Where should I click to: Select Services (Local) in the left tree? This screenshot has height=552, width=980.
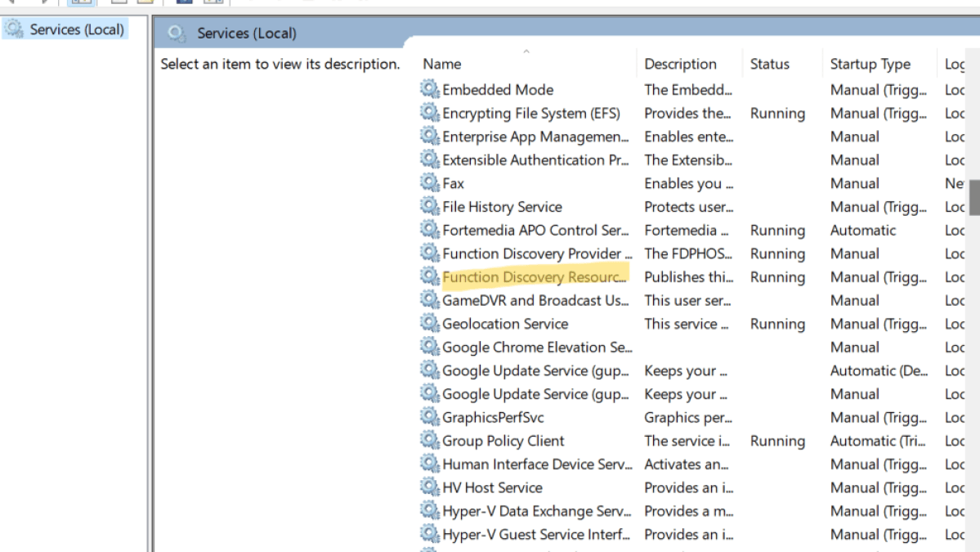click(x=77, y=29)
